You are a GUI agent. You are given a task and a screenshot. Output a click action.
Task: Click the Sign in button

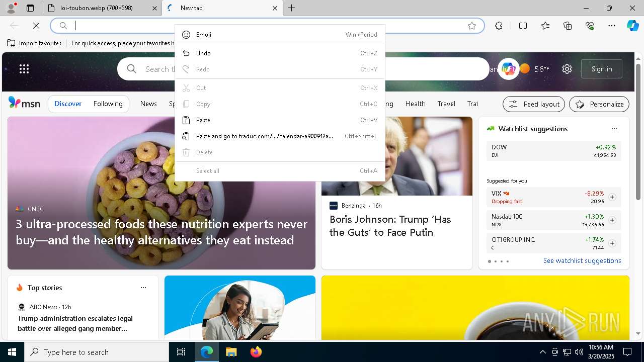click(x=602, y=69)
